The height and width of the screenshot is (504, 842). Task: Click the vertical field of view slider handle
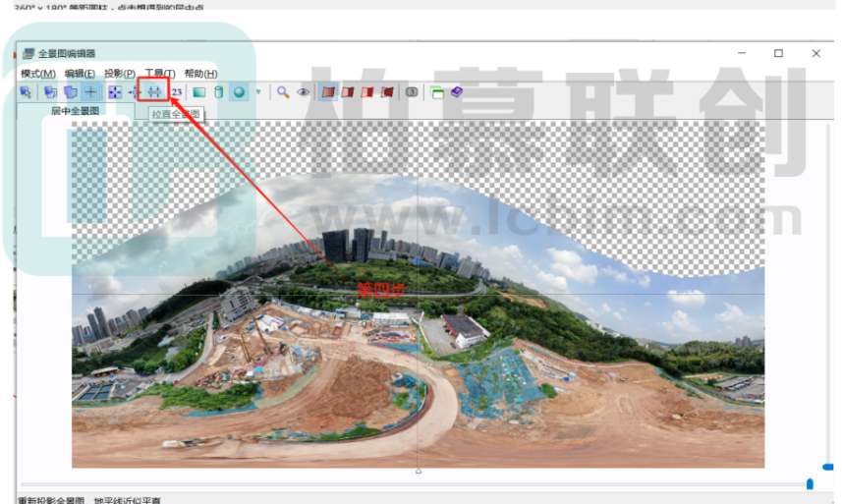(828, 467)
